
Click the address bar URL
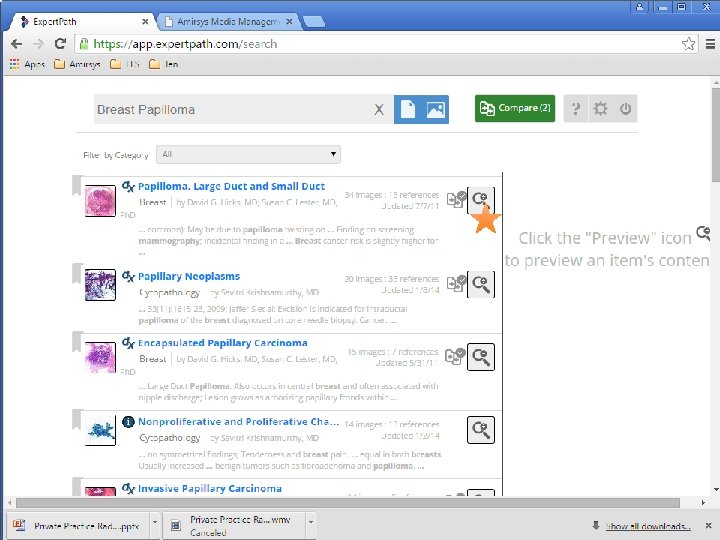pos(185,44)
